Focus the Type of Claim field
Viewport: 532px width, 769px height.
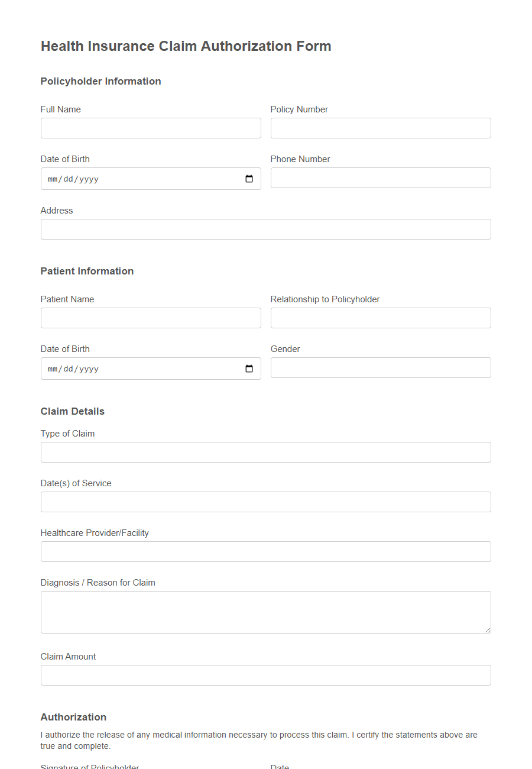[265, 452]
